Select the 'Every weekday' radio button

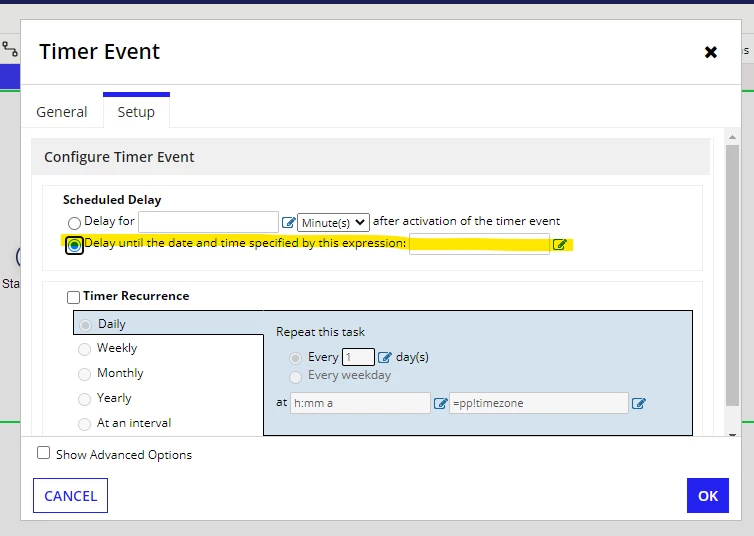tap(295, 376)
